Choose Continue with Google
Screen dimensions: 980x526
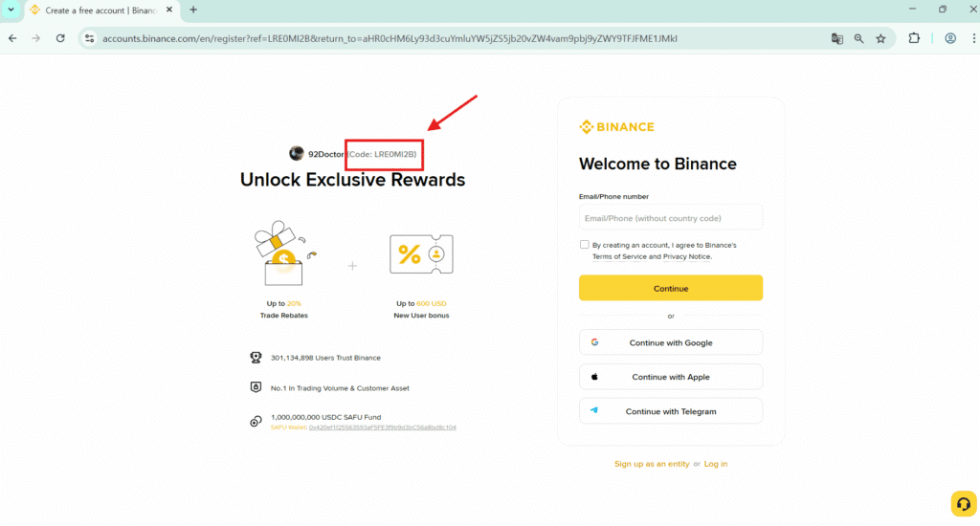[x=670, y=342]
